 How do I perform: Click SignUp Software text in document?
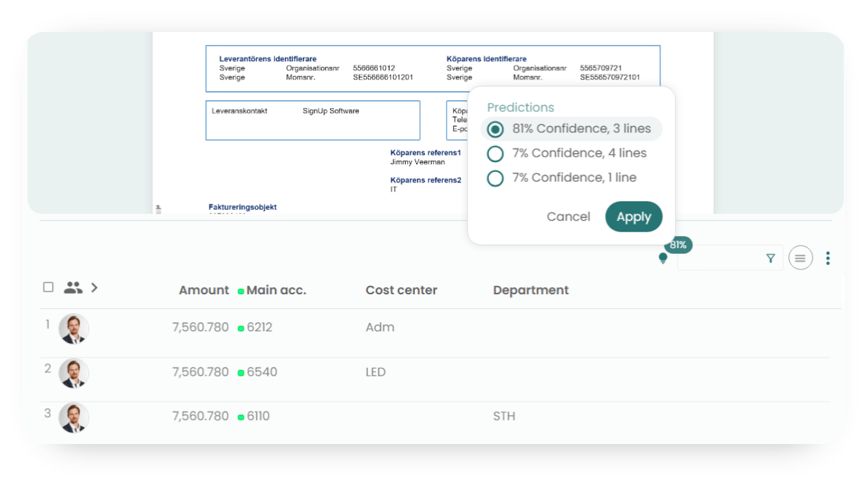pyautogui.click(x=331, y=111)
